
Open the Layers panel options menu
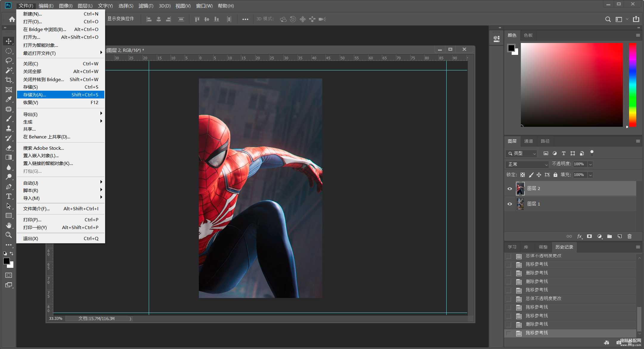tap(638, 141)
